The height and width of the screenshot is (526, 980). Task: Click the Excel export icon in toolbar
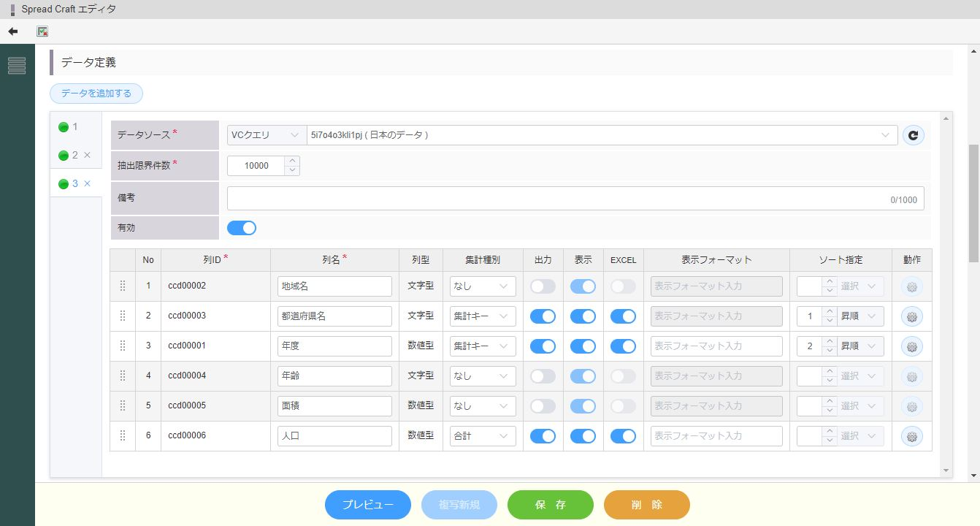[x=42, y=31]
